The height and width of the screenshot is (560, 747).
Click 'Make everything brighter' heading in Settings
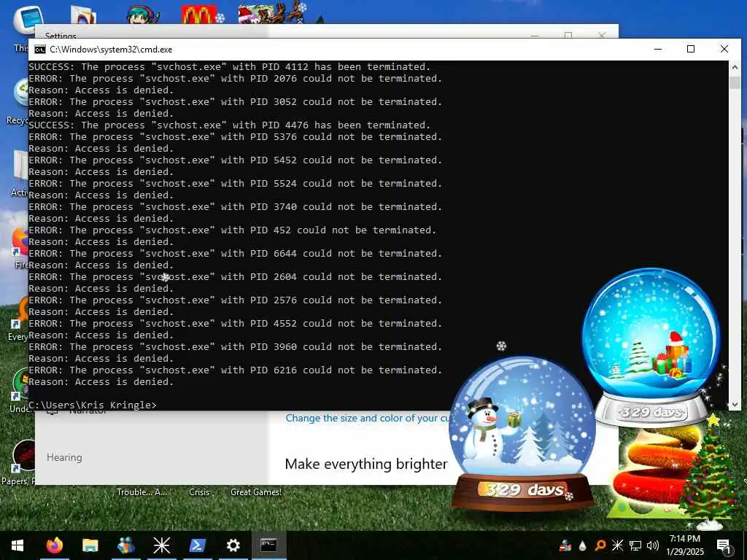click(x=366, y=464)
